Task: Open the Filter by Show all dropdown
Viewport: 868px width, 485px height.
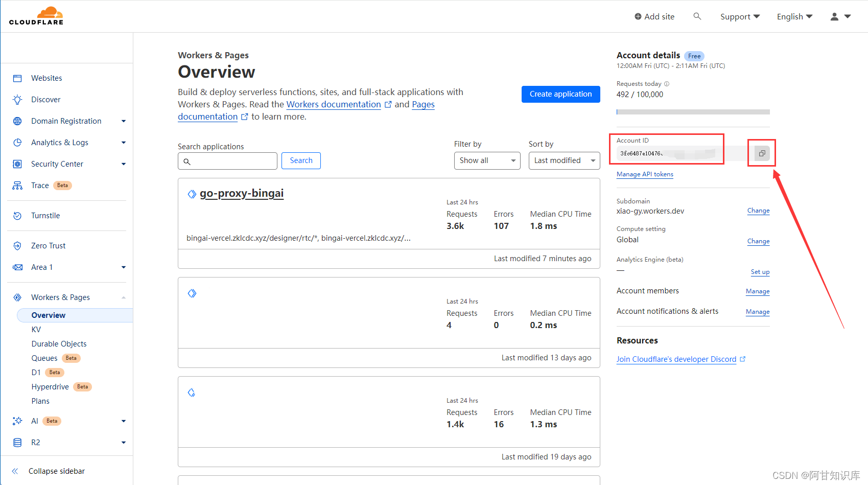Action: [x=487, y=160]
